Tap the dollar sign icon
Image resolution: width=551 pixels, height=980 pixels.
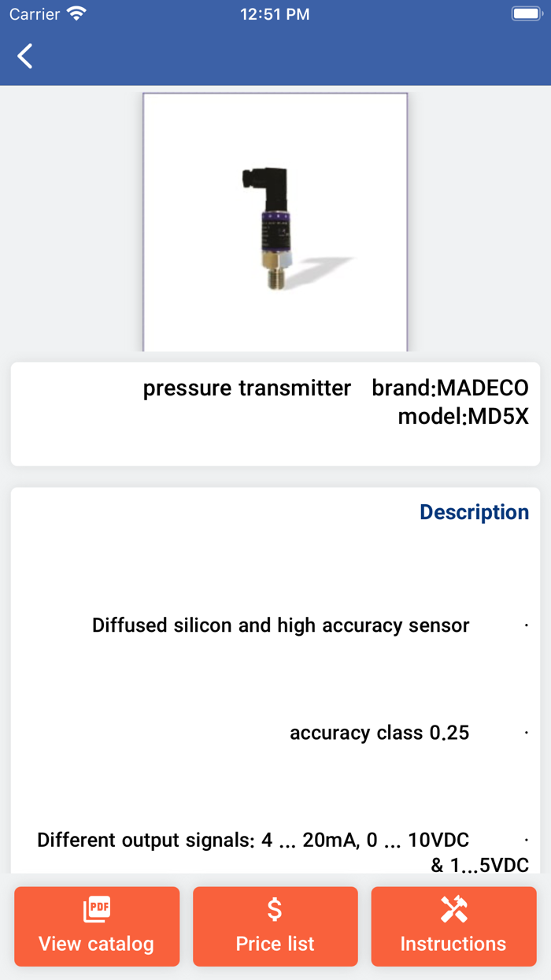pos(275,910)
